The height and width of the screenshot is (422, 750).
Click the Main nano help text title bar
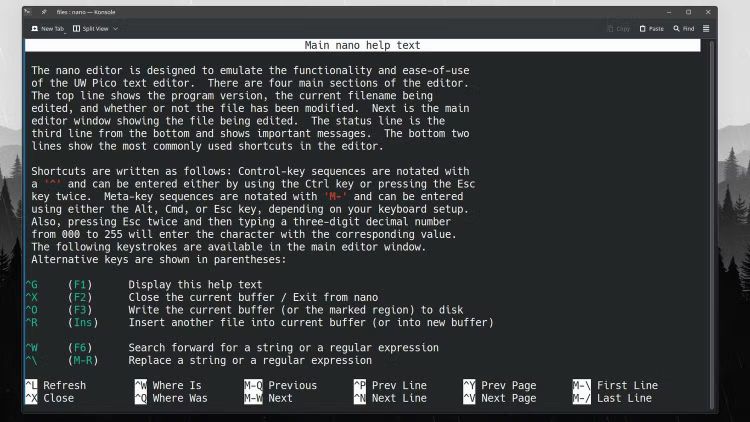click(x=363, y=45)
